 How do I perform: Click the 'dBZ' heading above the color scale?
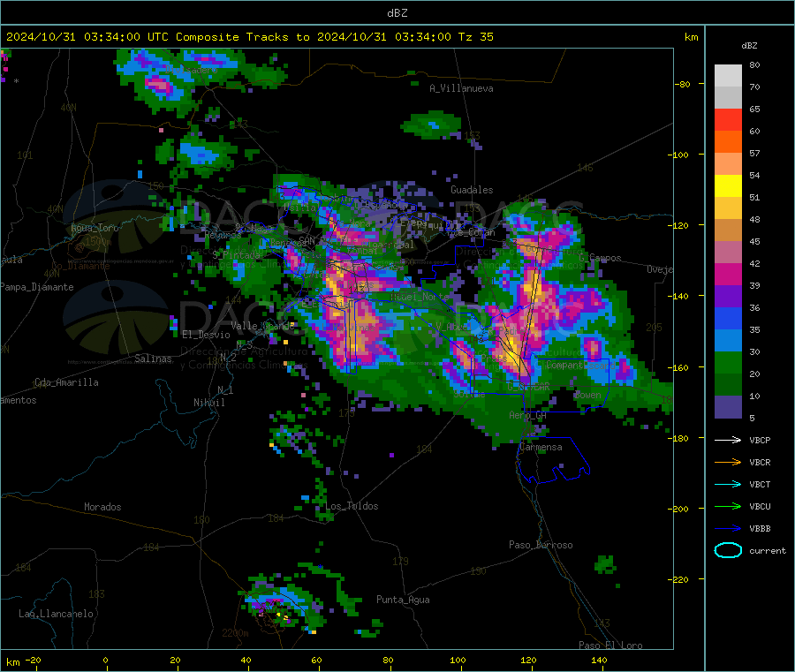(749, 46)
